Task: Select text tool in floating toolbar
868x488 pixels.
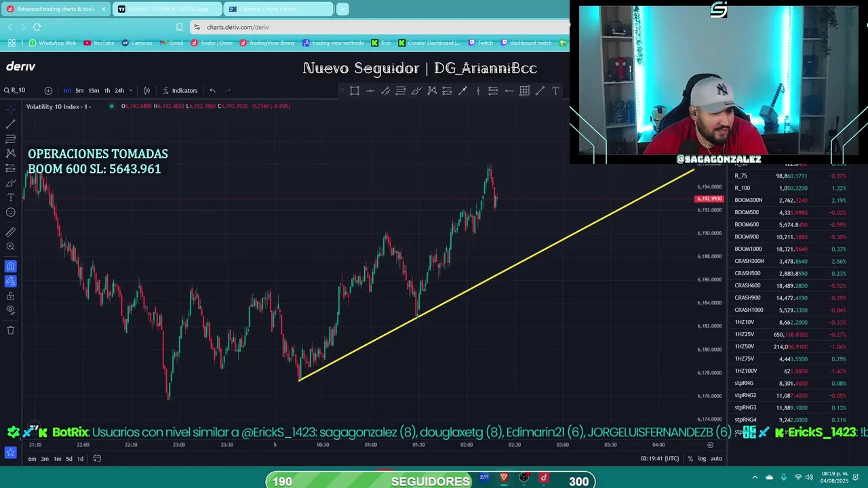Action: tap(555, 91)
